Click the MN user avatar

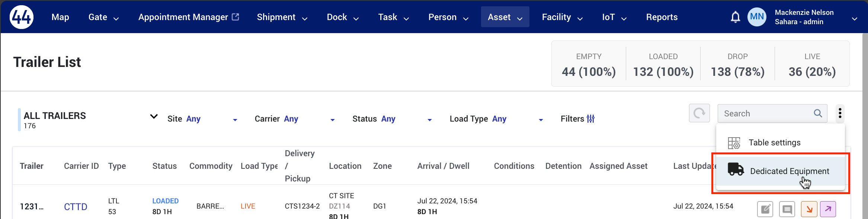point(757,17)
